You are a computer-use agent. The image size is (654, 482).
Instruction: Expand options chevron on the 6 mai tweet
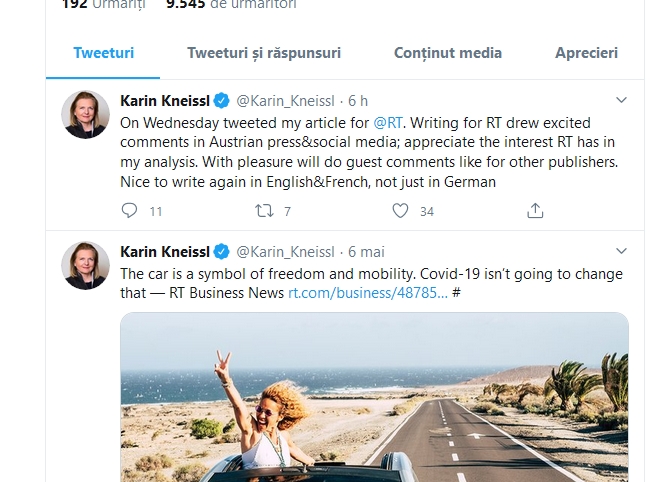click(x=621, y=251)
